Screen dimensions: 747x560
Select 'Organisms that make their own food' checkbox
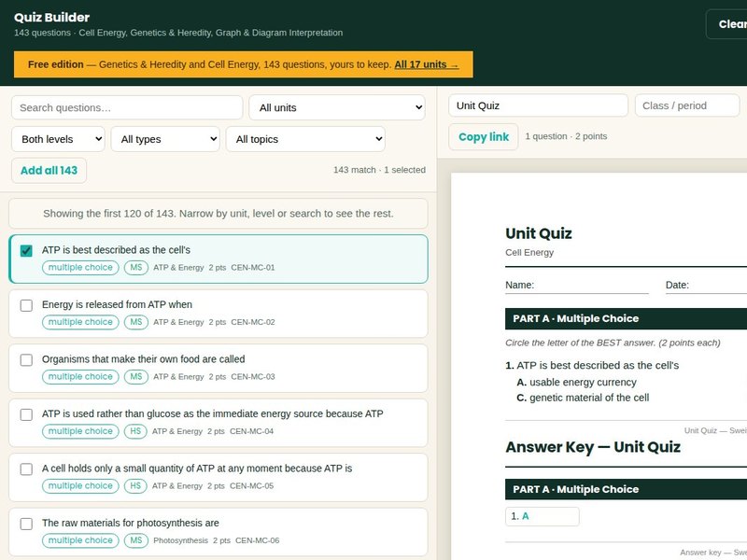[x=26, y=360]
